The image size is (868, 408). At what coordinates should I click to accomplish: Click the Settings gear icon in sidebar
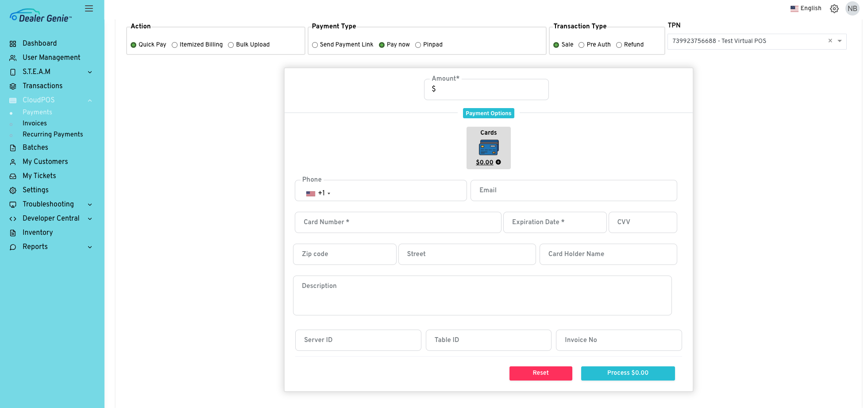click(x=13, y=190)
